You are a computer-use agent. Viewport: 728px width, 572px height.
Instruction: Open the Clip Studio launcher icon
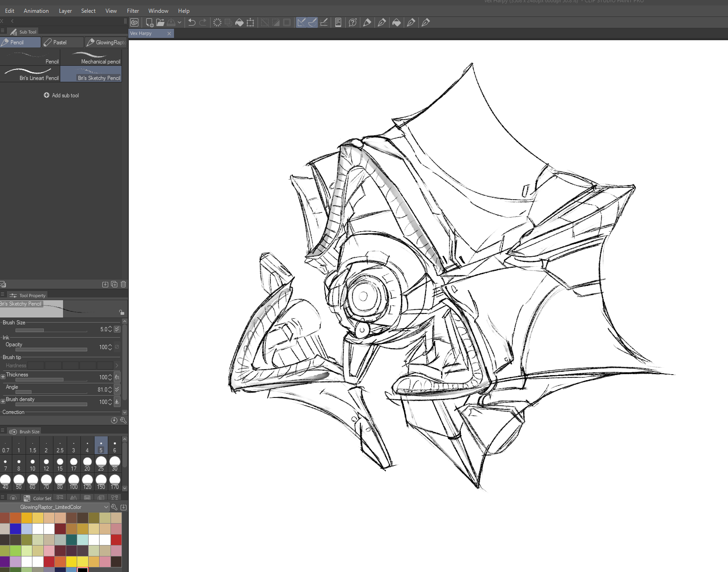pos(134,22)
